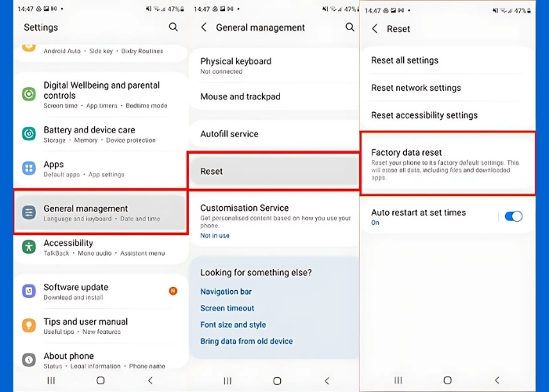Select the Apps settings icon

(29, 169)
